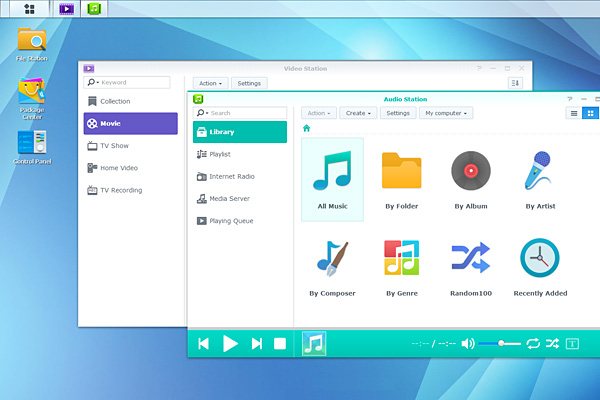Toggle shuffle in the player bar
Viewport: 600px width, 400px height.
tap(552, 343)
